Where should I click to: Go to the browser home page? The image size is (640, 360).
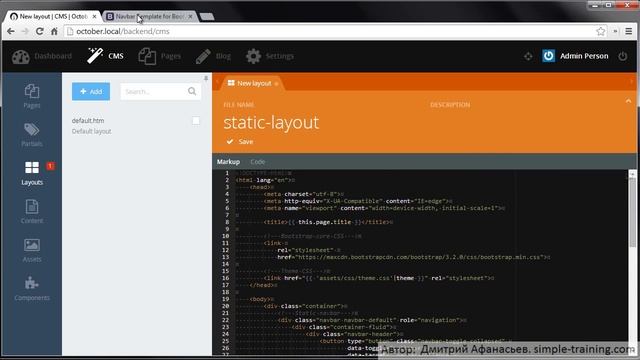click(54, 31)
